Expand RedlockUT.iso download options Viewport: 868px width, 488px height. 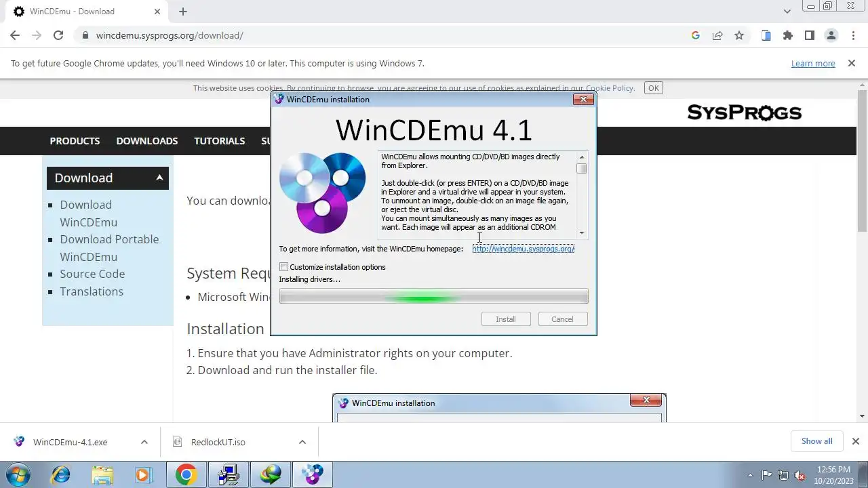(302, 442)
